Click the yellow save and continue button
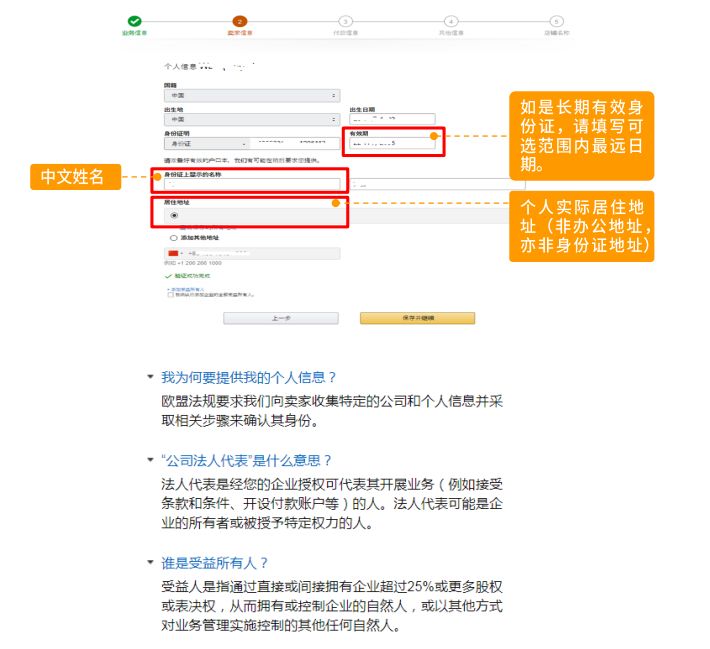This screenshot has height=649, width=710. click(417, 318)
